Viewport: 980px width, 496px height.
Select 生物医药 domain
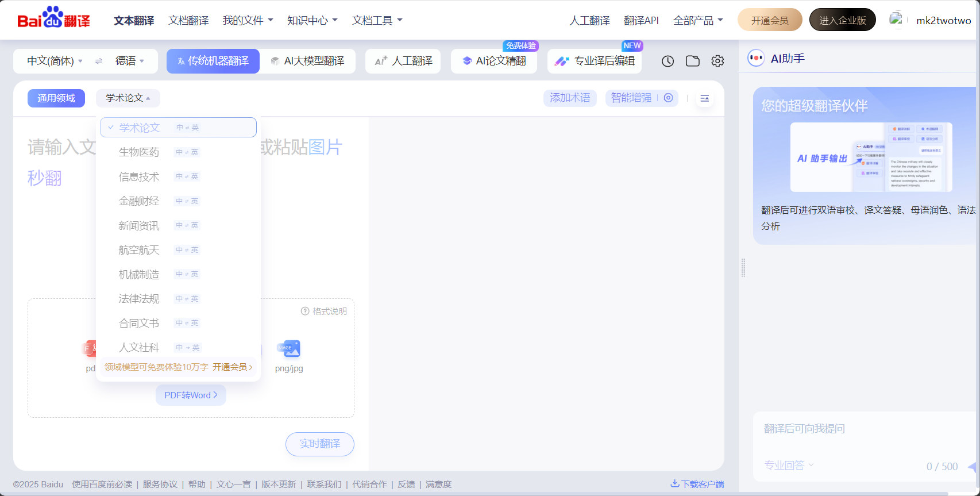(178, 152)
